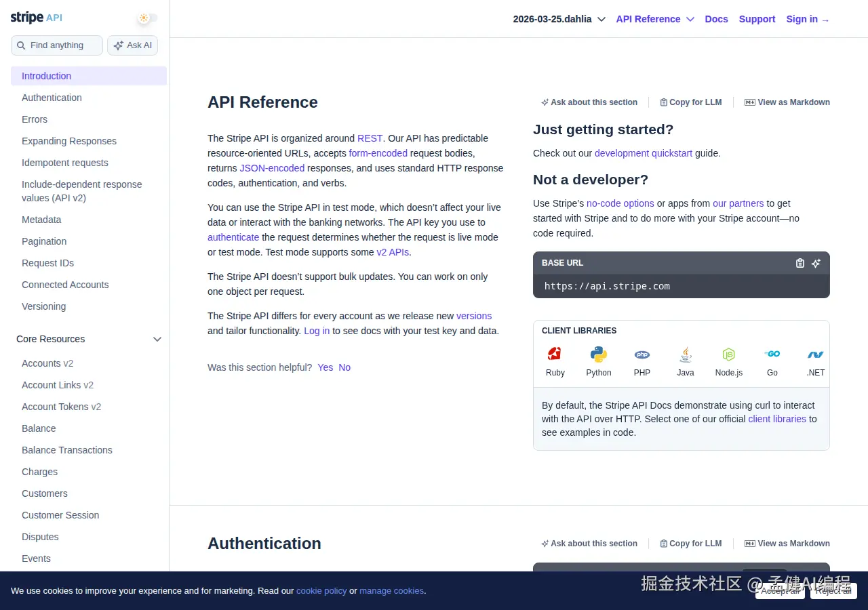Open the 2026-03-25.dahlia version dropdown

point(559,19)
